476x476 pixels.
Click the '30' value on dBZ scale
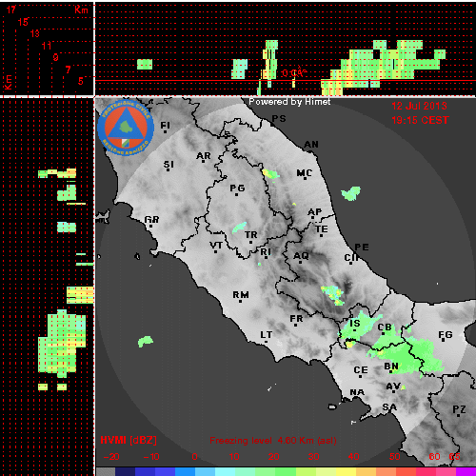[x=313, y=457]
